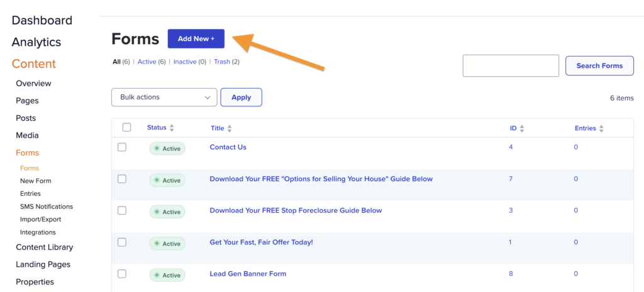Click ID 1 in the table
This screenshot has height=292, width=644.
click(x=511, y=242)
